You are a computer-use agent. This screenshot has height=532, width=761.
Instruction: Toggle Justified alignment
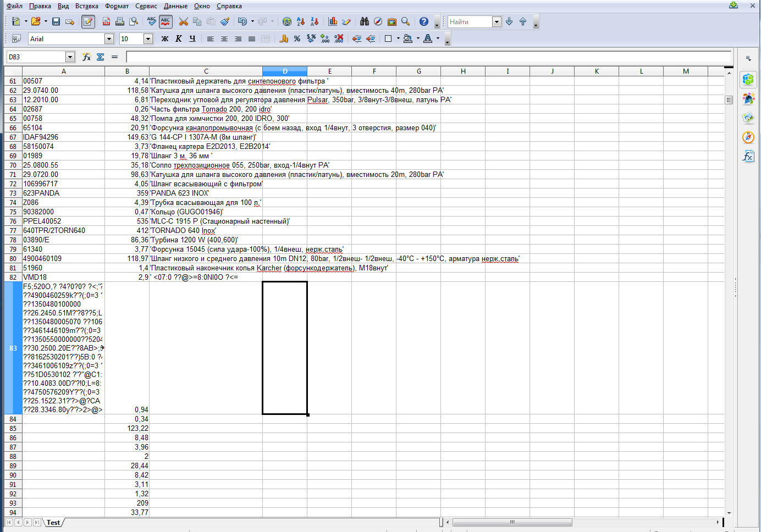252,38
